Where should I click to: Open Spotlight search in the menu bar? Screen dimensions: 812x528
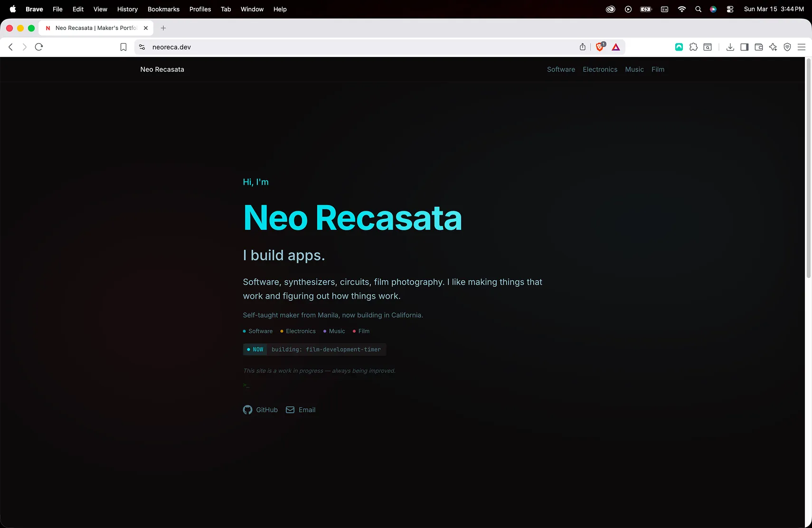click(698, 9)
